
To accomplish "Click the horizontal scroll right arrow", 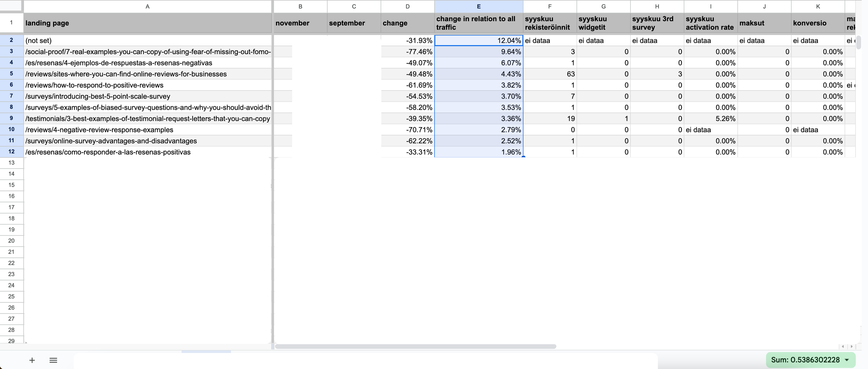I will pyautogui.click(x=852, y=346).
